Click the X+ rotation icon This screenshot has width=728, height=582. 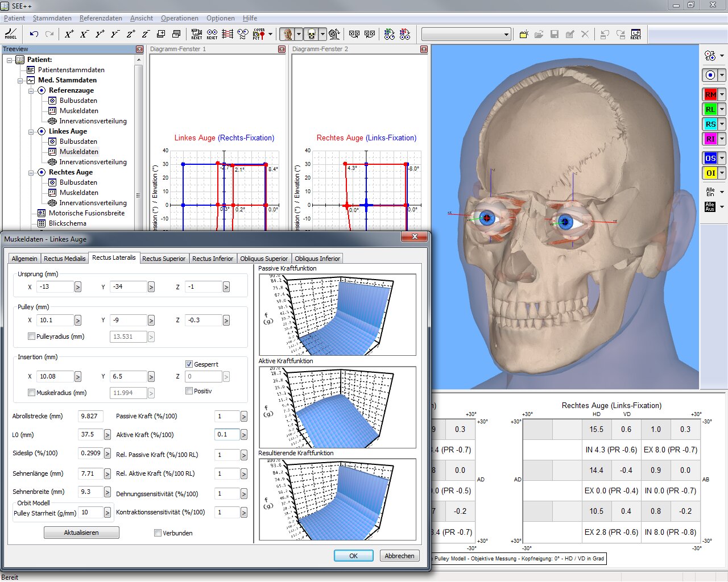tap(69, 34)
